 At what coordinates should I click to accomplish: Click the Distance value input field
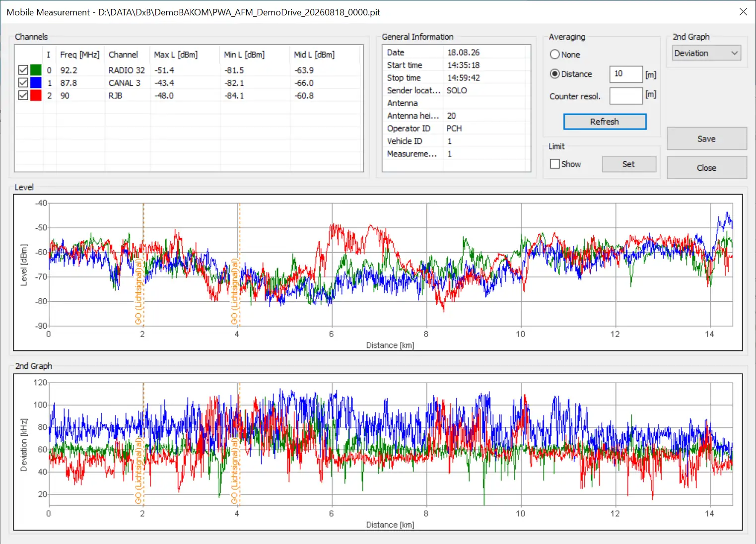pos(626,74)
